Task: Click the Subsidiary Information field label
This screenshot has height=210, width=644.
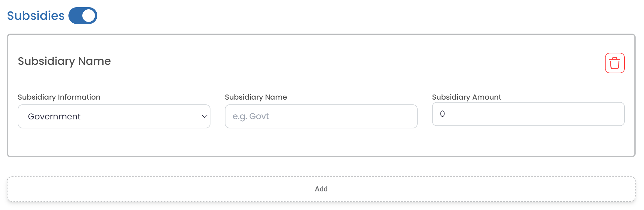Action: tap(59, 97)
